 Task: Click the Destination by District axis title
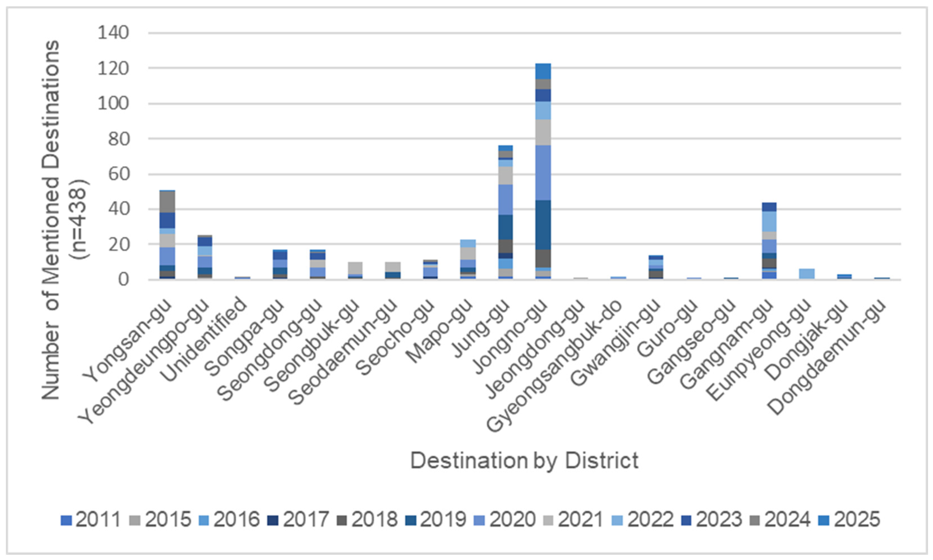click(x=524, y=461)
